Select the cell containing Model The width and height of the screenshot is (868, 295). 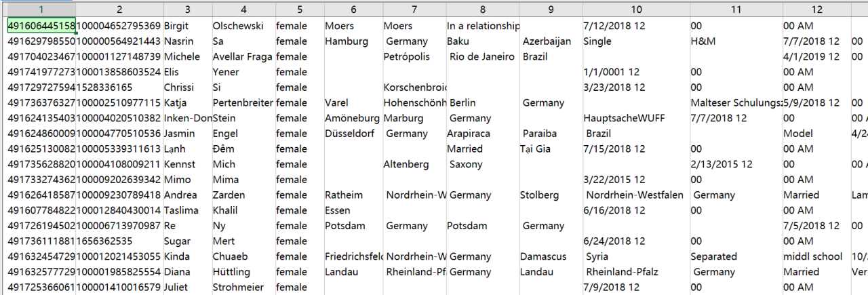coord(816,134)
